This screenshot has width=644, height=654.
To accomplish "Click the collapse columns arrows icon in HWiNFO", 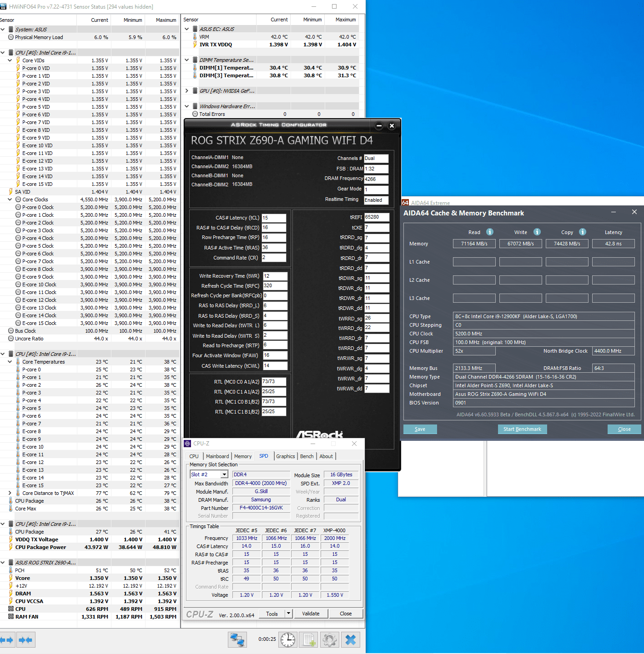I will (25, 640).
